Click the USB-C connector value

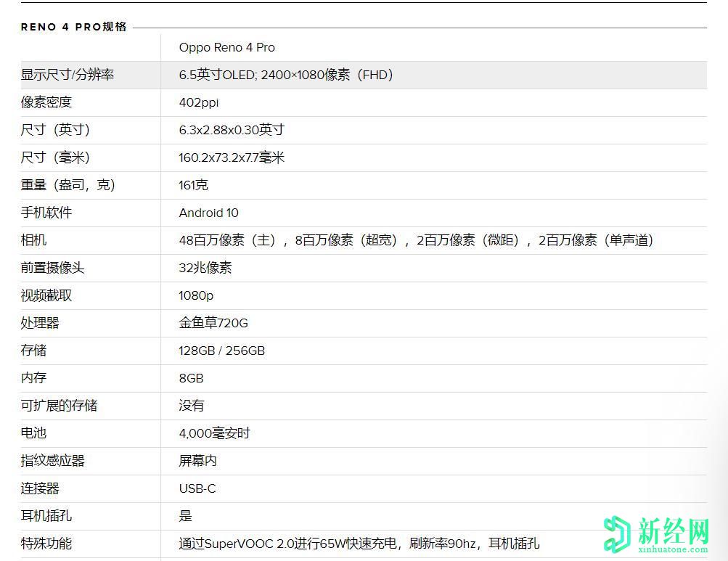[x=196, y=488]
